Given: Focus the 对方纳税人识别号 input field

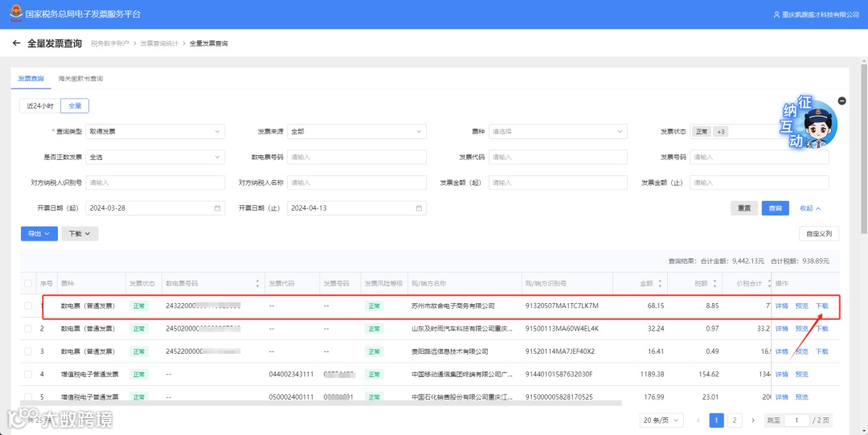Looking at the screenshot, I should (x=155, y=183).
